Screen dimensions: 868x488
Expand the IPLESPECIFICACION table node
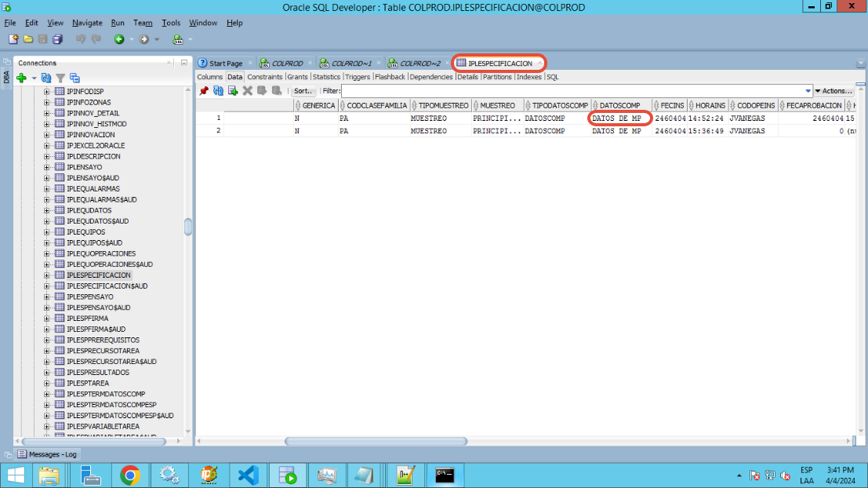coord(46,275)
